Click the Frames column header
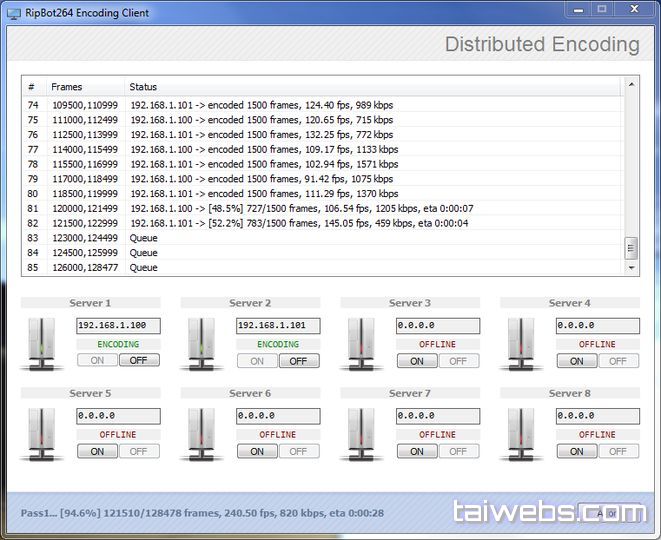The height and width of the screenshot is (540, 661). (x=85, y=87)
